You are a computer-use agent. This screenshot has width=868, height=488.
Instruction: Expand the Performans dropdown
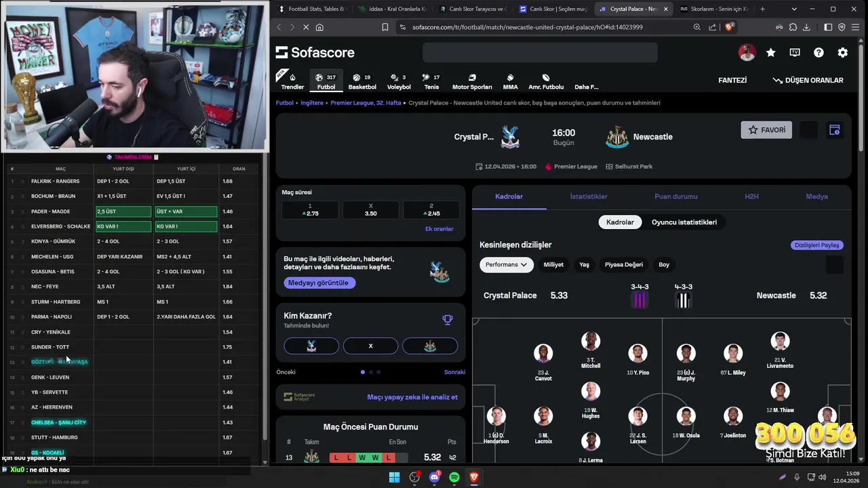[507, 265]
